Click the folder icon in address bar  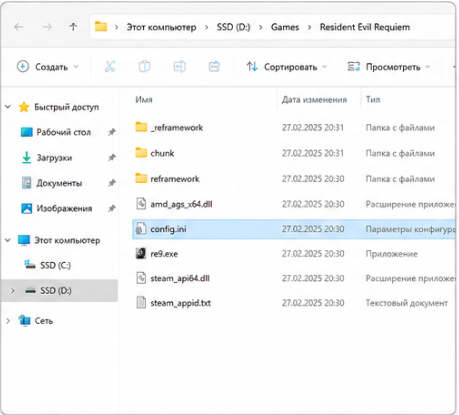point(101,26)
